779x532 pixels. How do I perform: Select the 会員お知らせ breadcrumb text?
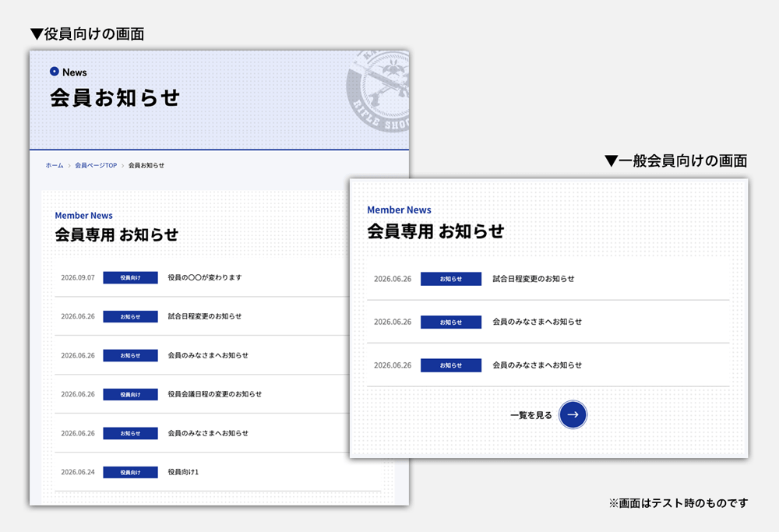(146, 165)
